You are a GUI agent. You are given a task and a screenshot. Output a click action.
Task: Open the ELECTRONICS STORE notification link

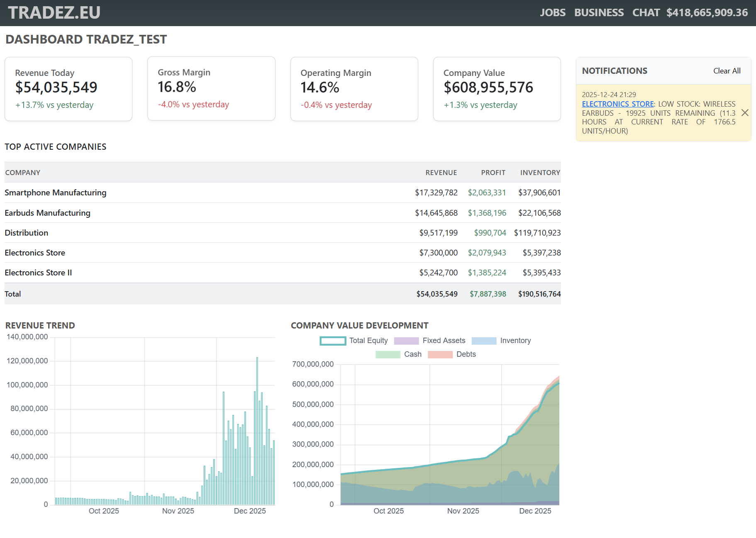tap(617, 104)
